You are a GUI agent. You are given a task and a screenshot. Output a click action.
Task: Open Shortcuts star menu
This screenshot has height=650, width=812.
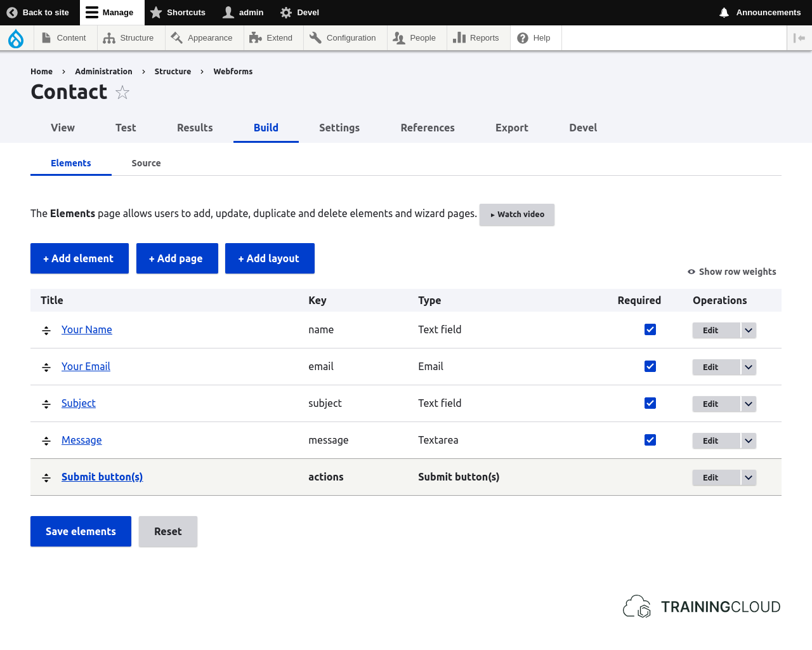[x=178, y=13]
